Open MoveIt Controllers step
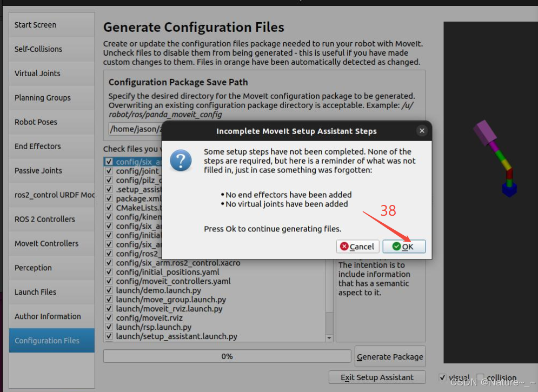 [52, 243]
